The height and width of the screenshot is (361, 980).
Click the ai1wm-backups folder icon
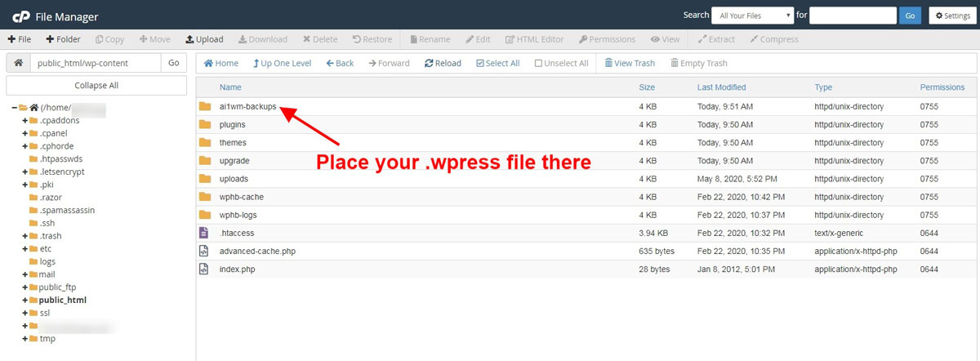click(205, 106)
